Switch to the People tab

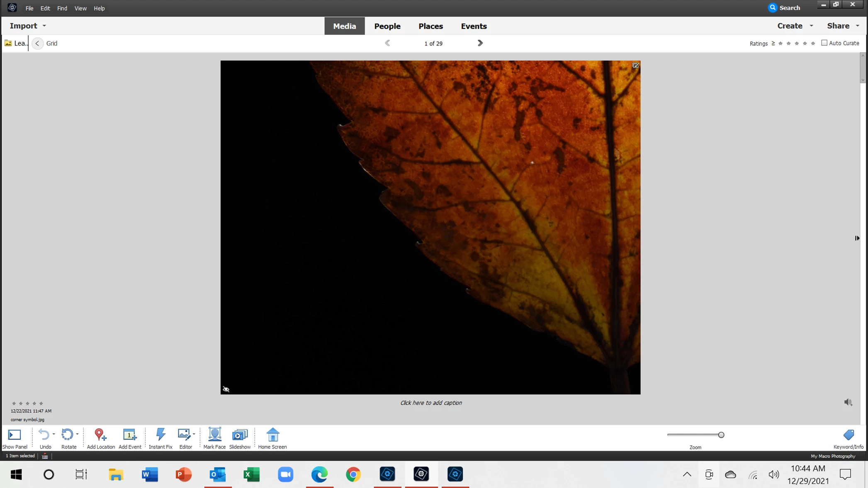click(387, 26)
